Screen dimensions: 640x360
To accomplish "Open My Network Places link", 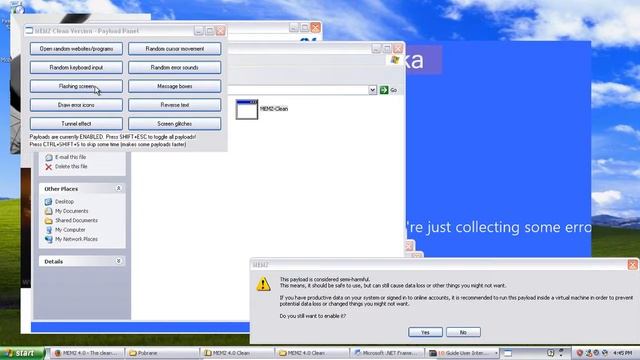I will coord(76,239).
